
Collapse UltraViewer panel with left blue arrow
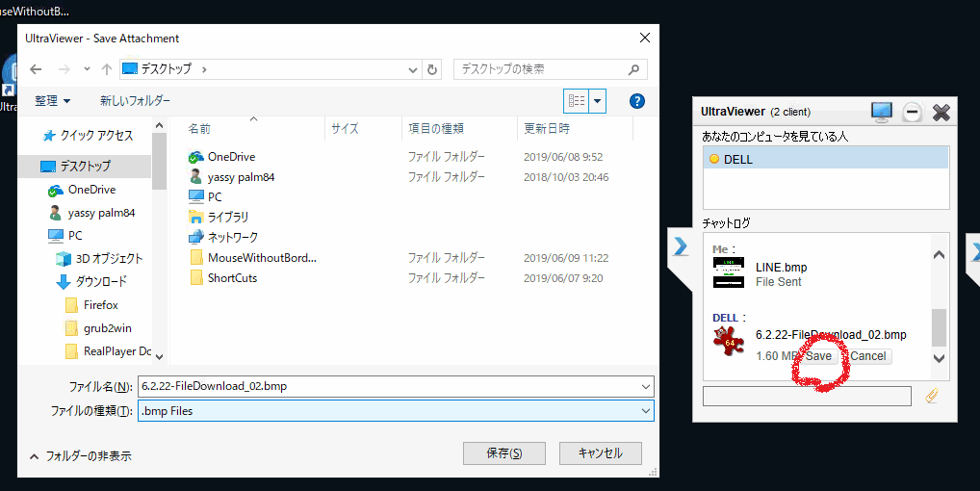(681, 246)
